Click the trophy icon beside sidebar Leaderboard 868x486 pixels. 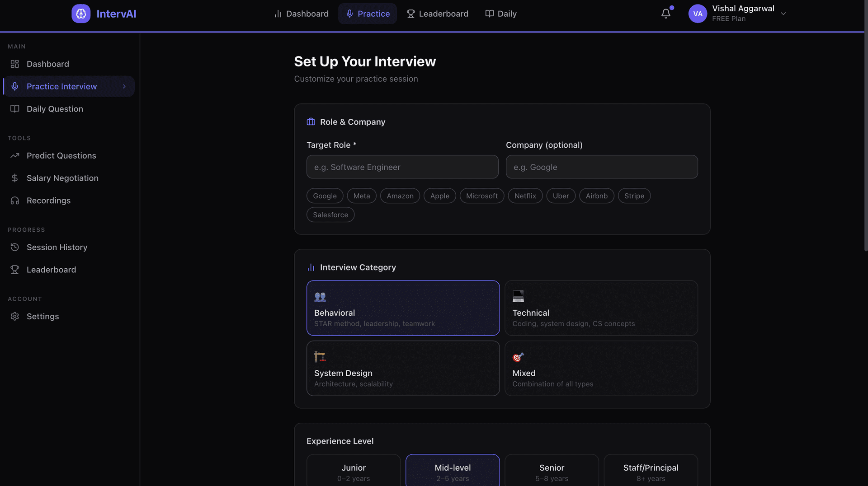click(x=15, y=270)
